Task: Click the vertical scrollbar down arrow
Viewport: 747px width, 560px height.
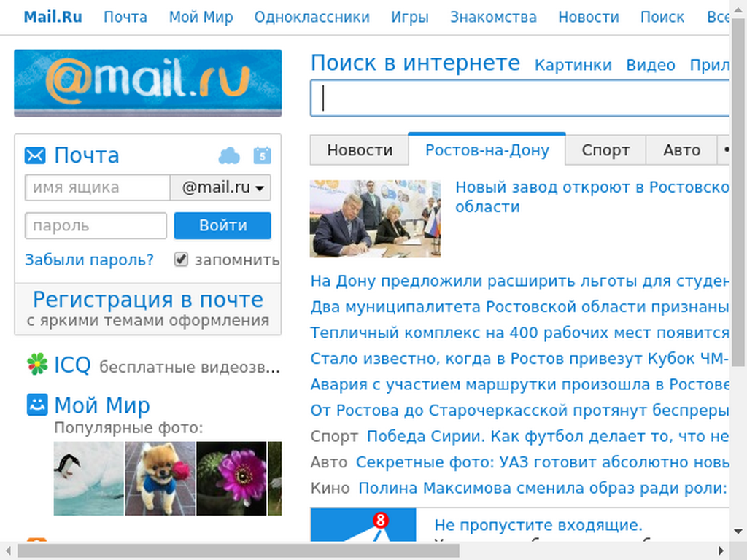Action: coord(738,532)
